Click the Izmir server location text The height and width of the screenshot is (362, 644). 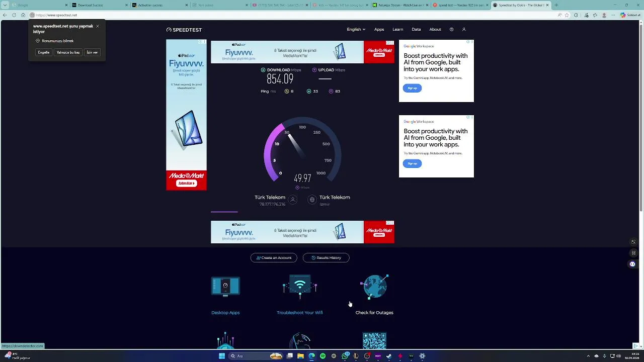(x=325, y=205)
